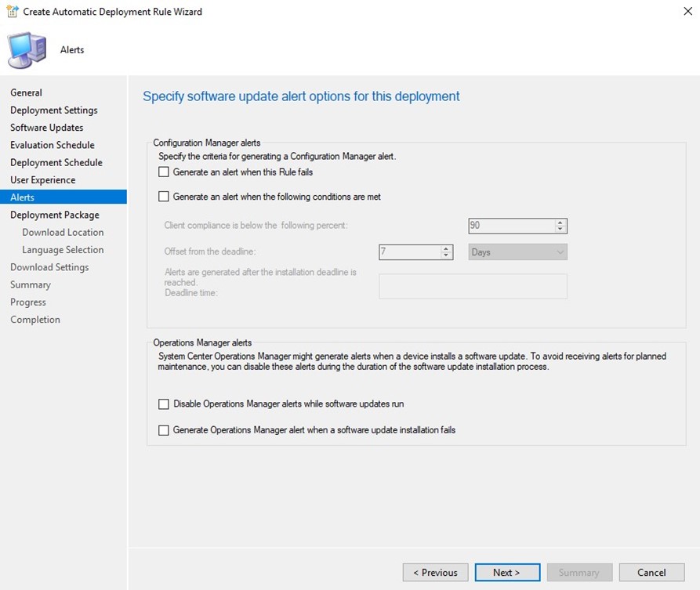
Task: Select Language Selection sub-step
Action: pos(63,249)
